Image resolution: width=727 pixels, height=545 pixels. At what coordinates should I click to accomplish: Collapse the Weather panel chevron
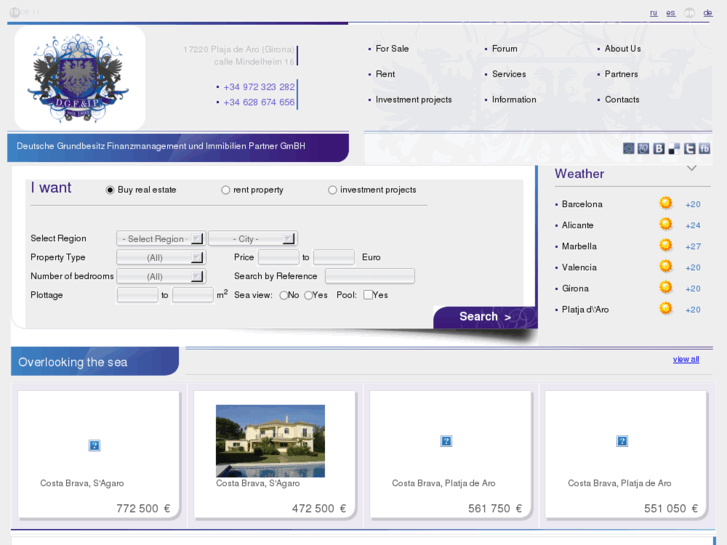click(x=691, y=169)
